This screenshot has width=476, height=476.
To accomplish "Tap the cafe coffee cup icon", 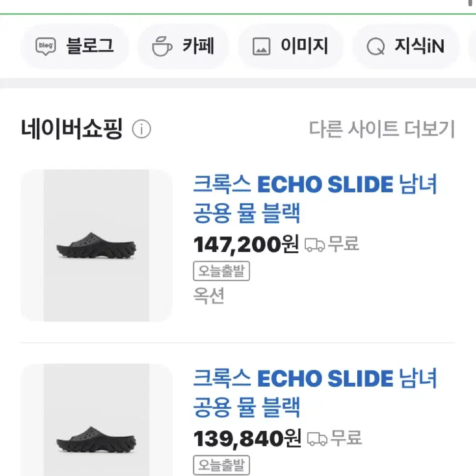I will point(162,46).
